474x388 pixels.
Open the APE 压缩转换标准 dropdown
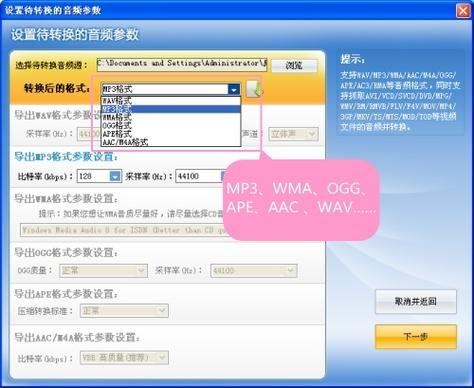[x=162, y=311]
